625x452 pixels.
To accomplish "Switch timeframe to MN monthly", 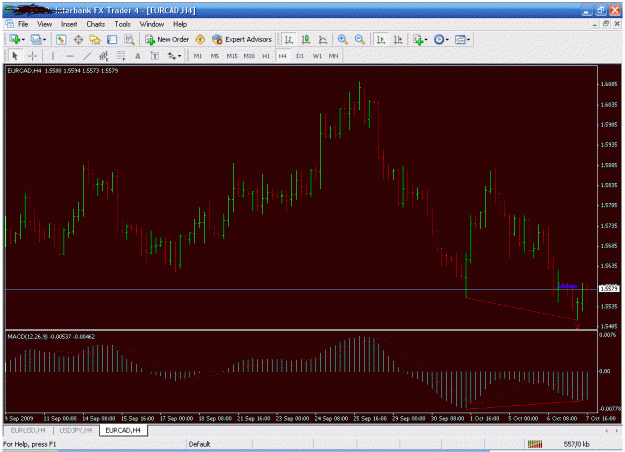I will tap(334, 56).
